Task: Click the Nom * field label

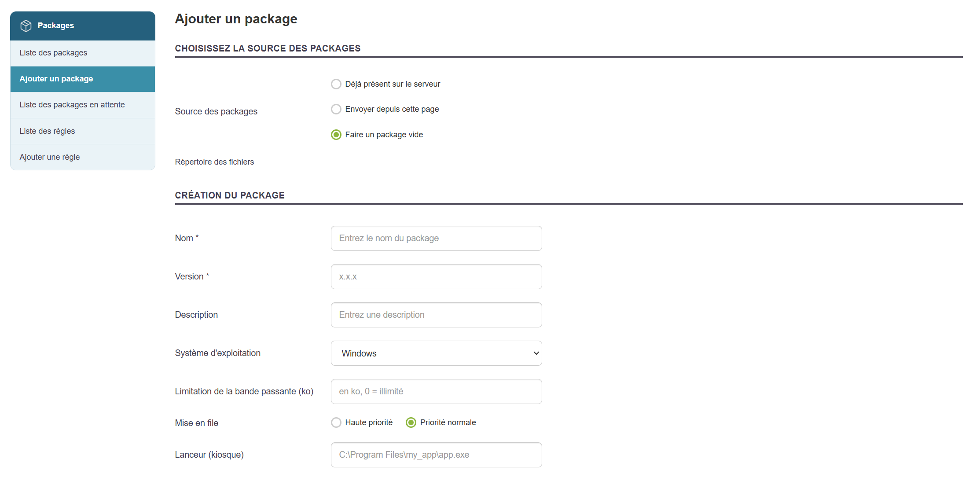Action: pyautogui.click(x=187, y=238)
